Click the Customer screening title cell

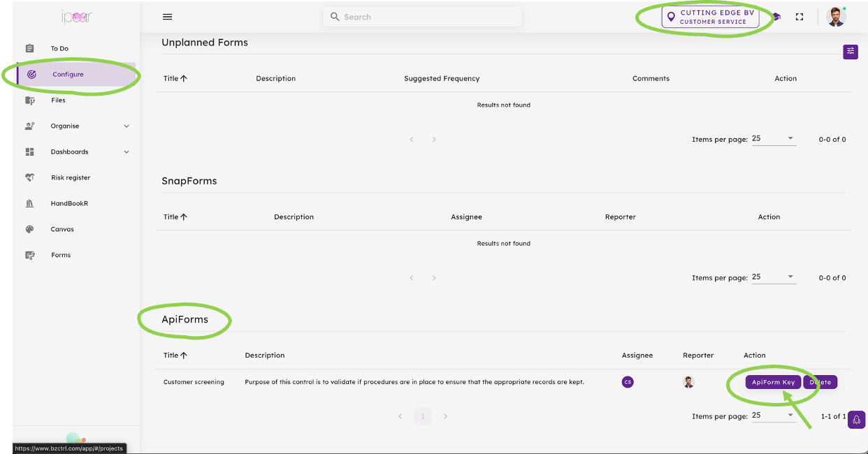[194, 382]
